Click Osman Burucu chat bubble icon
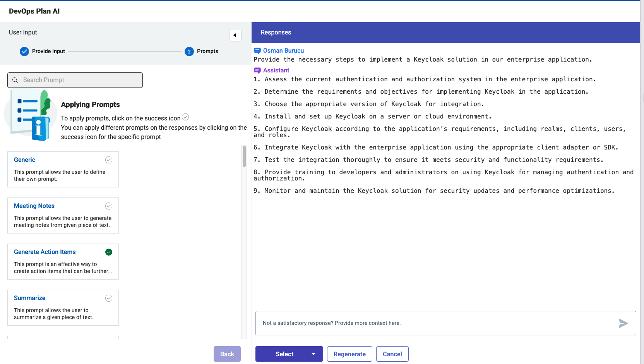 click(257, 51)
